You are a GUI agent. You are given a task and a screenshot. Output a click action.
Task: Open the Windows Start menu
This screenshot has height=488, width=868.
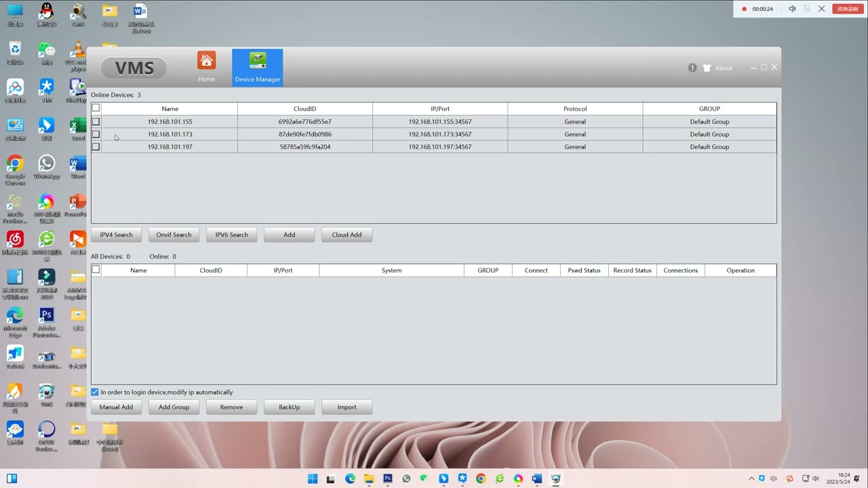(313, 479)
